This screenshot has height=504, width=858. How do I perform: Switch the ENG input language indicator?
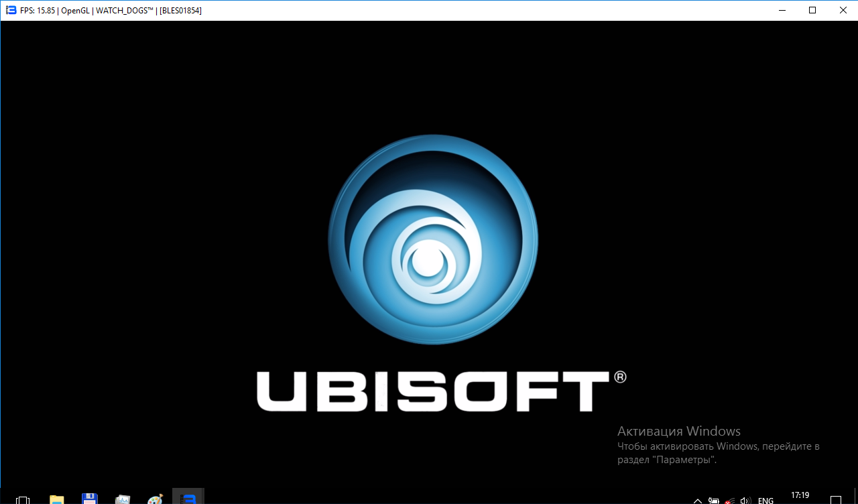pyautogui.click(x=765, y=501)
